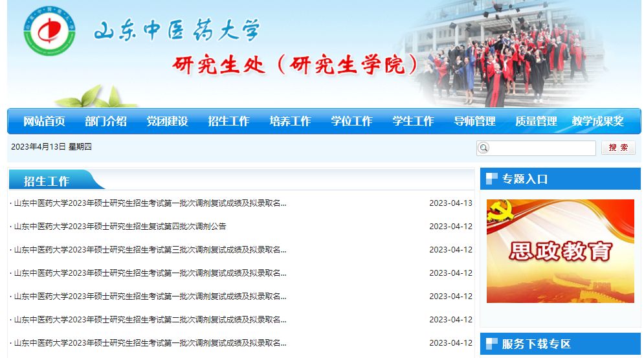Select 质量管理 in the nav bar
Image resolution: width=644 pixels, height=358 pixels.
[x=536, y=121]
